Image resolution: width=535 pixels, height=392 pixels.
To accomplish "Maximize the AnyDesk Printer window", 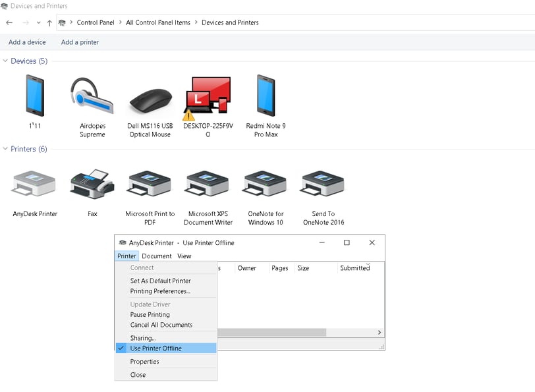I will click(x=347, y=242).
